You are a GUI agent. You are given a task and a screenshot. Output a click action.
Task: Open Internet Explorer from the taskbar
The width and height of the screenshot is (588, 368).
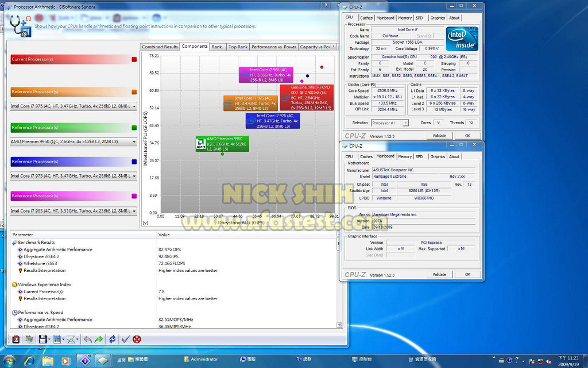coord(29,361)
